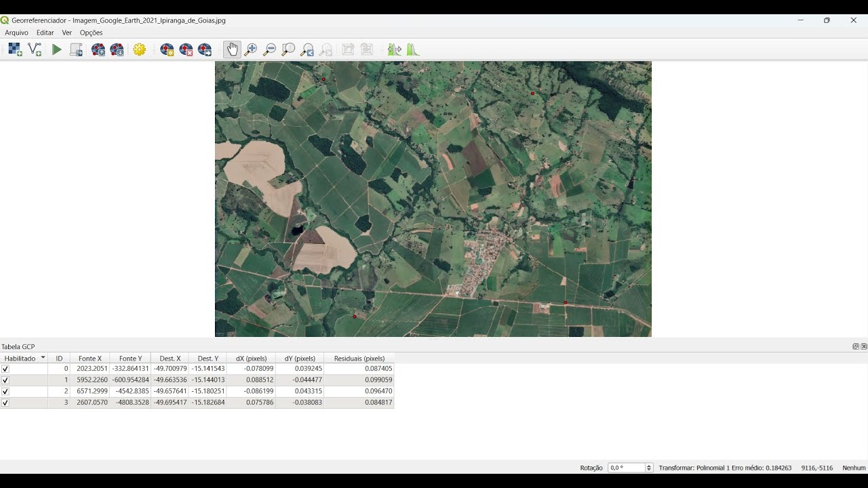Link Georeferencer to QGIS icon
Screen dimensions: 868x488
[x=349, y=49]
